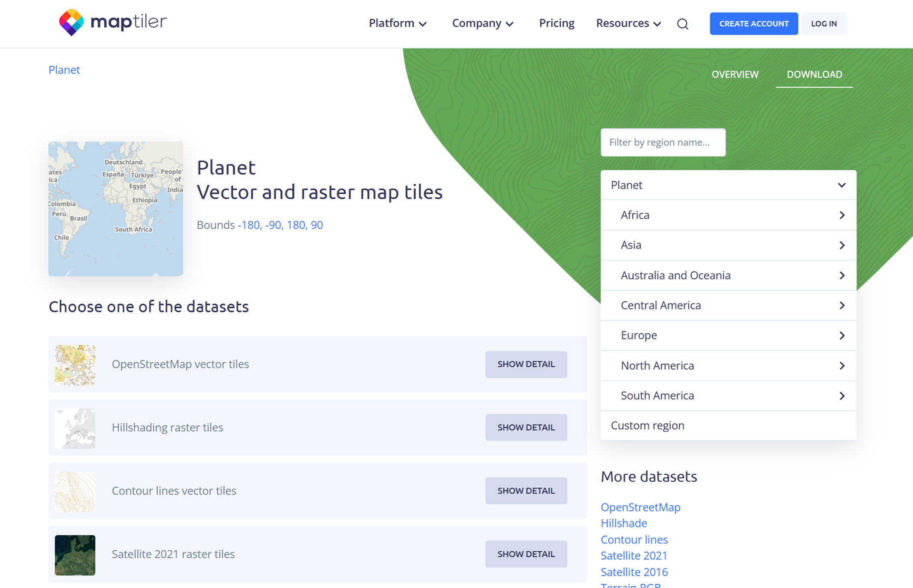Open the Platform dropdown menu
Viewport: 913px width, 588px height.
pyautogui.click(x=397, y=23)
